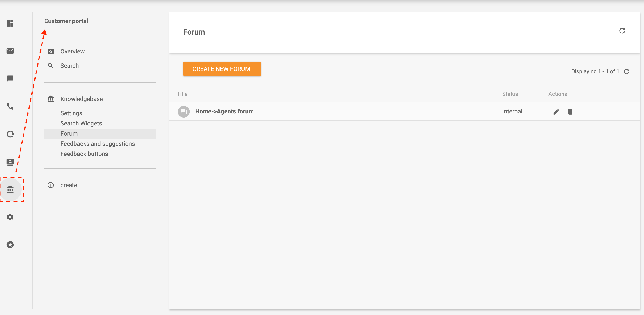Select the Search menu entry
This screenshot has width=644, height=315.
[x=70, y=65]
